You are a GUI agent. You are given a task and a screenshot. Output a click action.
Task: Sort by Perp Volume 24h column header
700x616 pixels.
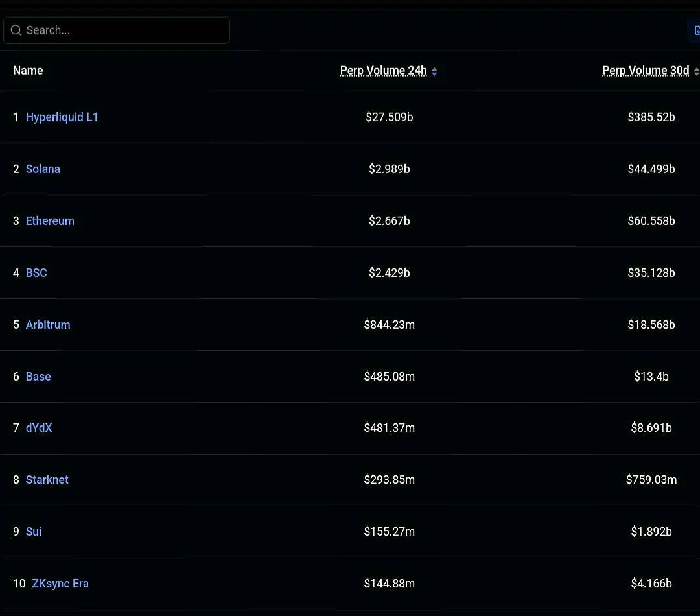tap(384, 71)
